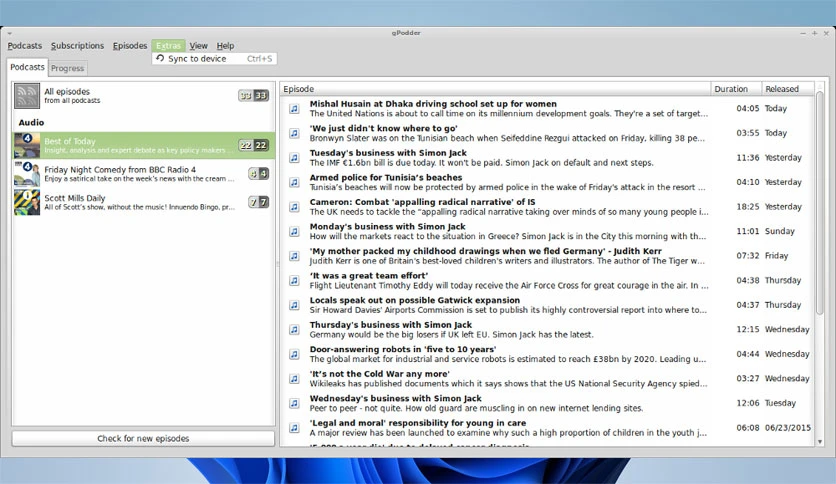Select 'Armed police for Tunisia's beaches' title
This screenshot has width=836, height=484.
coord(386,178)
